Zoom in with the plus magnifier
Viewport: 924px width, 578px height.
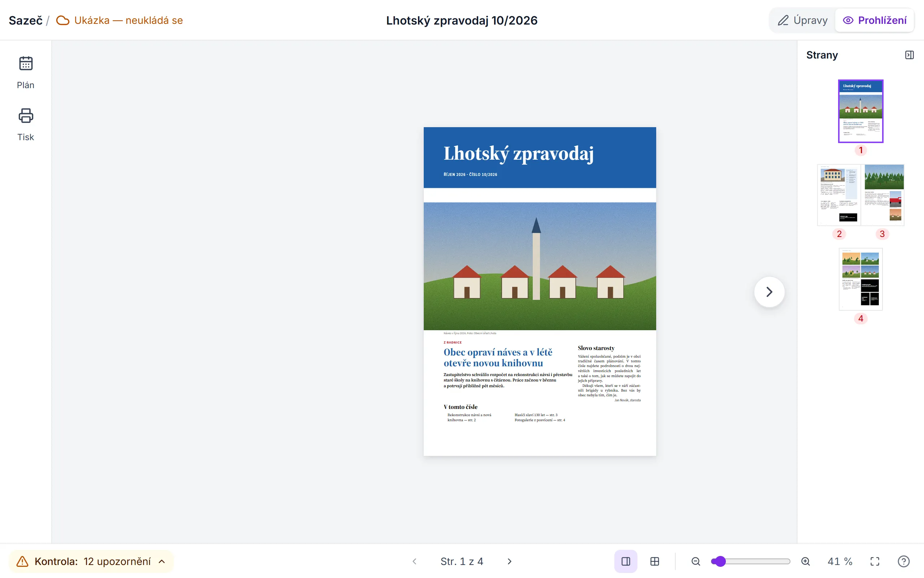[x=806, y=561]
